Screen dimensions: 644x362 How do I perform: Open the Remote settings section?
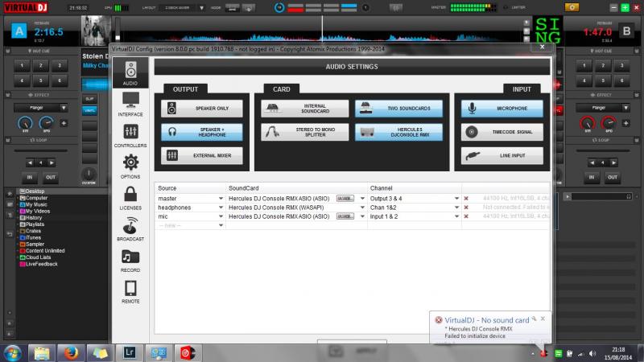point(130,291)
